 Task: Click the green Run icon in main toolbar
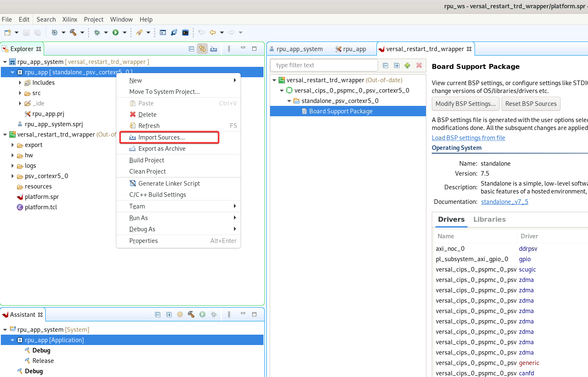116,32
